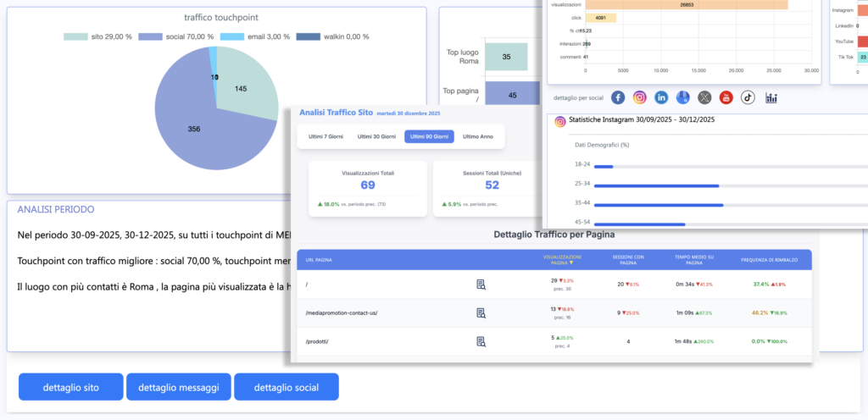Select Ultimi 90 Giorni period tab
Screen dimensions: 868x420
[x=429, y=136]
